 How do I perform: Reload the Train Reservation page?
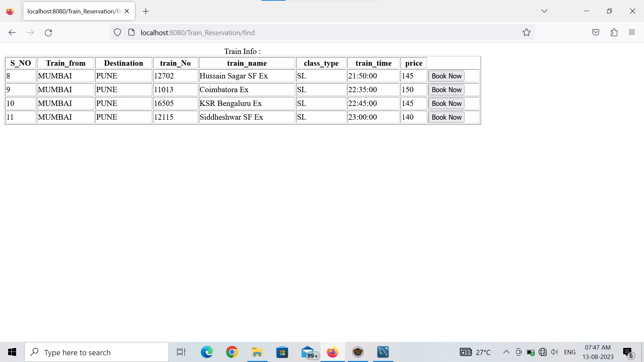48,33
